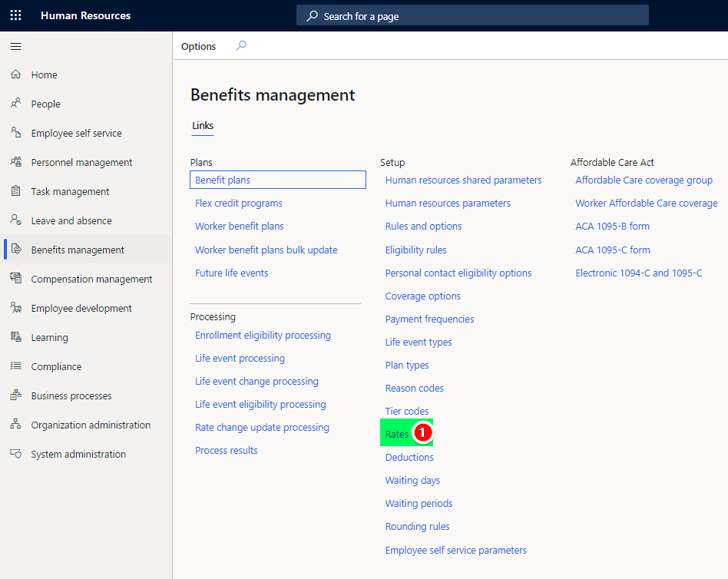Click the Search for a page field

pos(472,16)
